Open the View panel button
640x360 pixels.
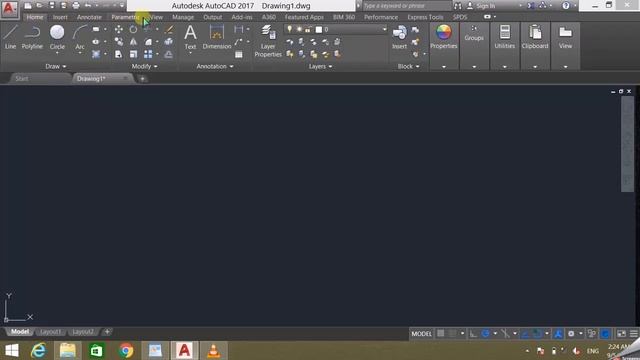click(565, 37)
